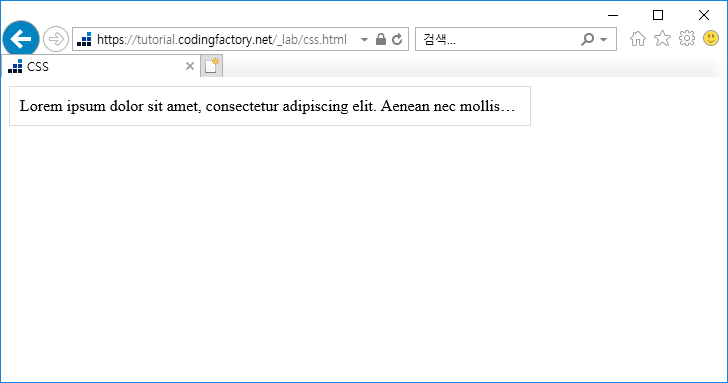Open the Home page icon
This screenshot has width=728, height=383.
click(x=637, y=39)
